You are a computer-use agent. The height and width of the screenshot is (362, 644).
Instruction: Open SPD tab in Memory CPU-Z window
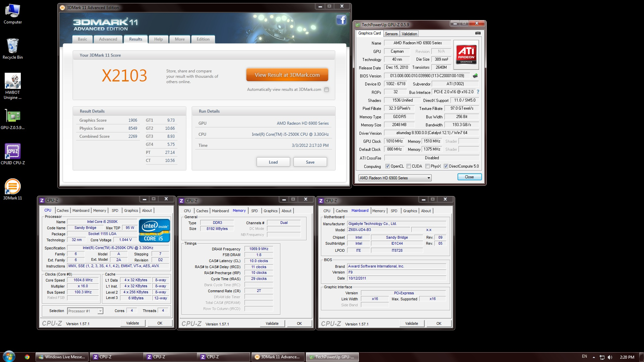pyautogui.click(x=255, y=211)
